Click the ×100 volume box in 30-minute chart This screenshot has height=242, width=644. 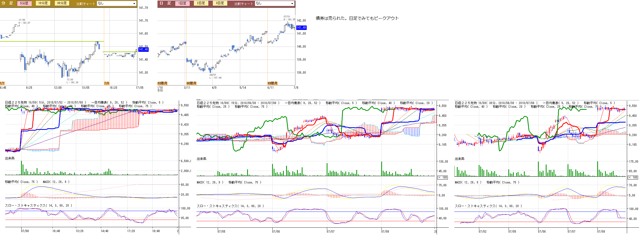point(633,177)
